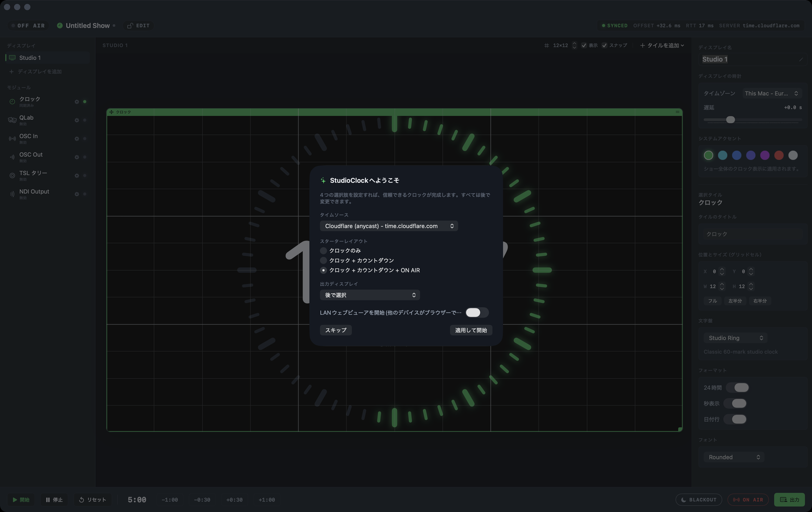
Task: Toggle the 表示 grid checkbox
Action: point(584,46)
